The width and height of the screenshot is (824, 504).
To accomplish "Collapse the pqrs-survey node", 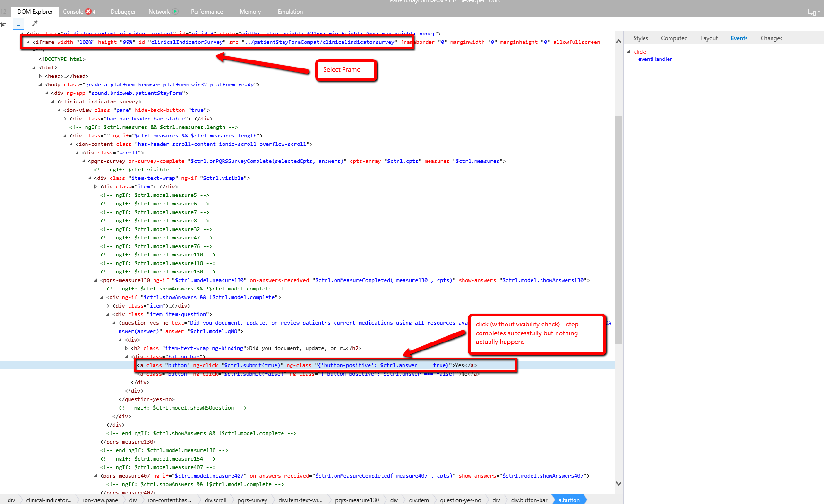I will pyautogui.click(x=83, y=161).
